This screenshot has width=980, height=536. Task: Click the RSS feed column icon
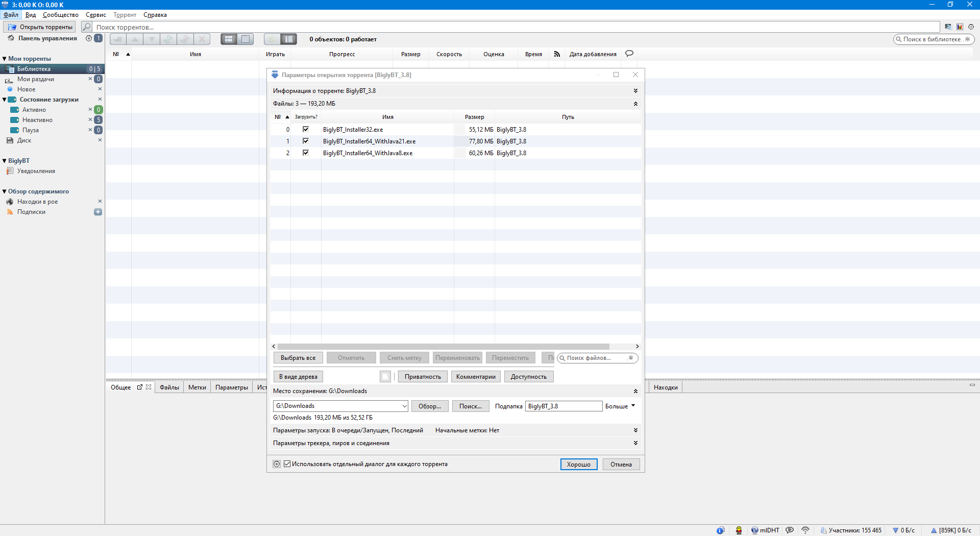pos(557,54)
